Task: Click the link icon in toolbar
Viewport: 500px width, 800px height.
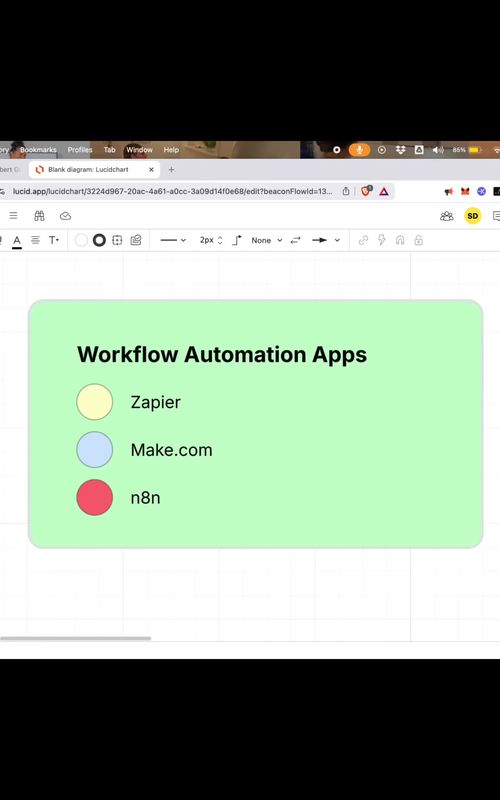Action: pos(363,240)
